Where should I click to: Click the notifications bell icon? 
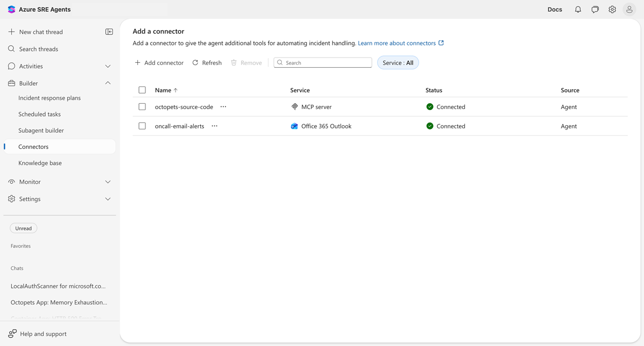tap(578, 10)
